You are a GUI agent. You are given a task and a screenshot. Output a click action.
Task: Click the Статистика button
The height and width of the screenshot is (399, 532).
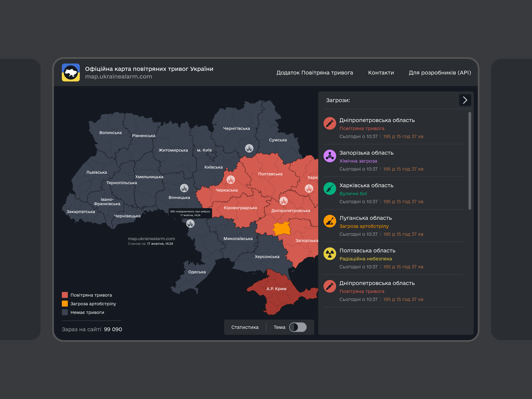click(x=245, y=327)
